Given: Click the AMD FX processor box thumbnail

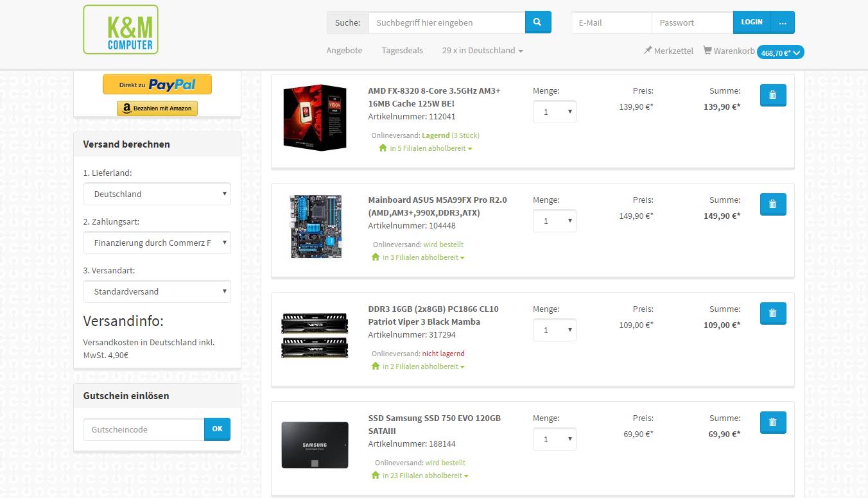Looking at the screenshot, I should 315,118.
